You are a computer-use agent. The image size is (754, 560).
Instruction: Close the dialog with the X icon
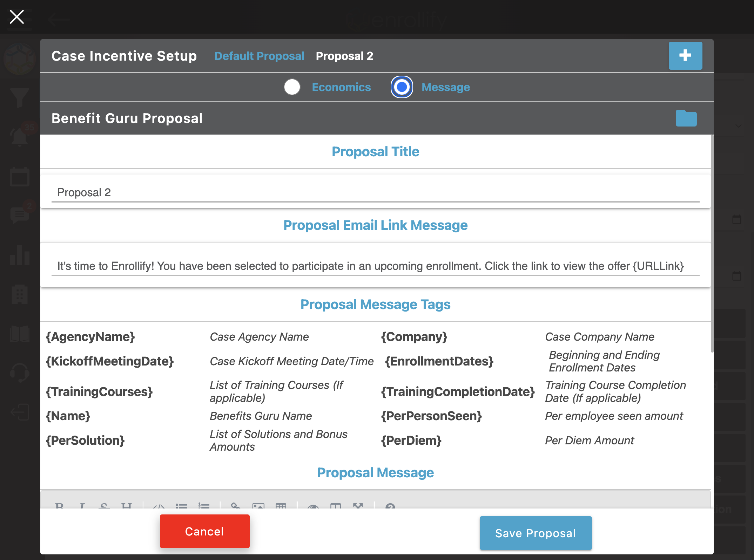click(x=16, y=16)
